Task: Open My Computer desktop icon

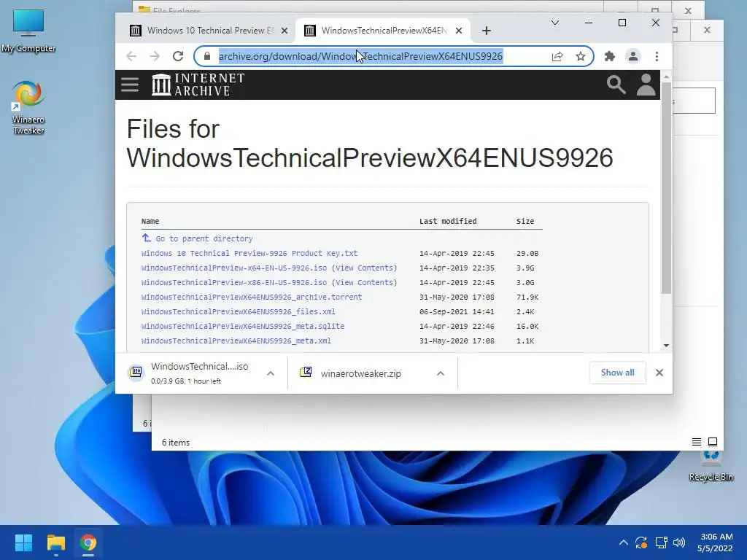Action: click(28, 29)
